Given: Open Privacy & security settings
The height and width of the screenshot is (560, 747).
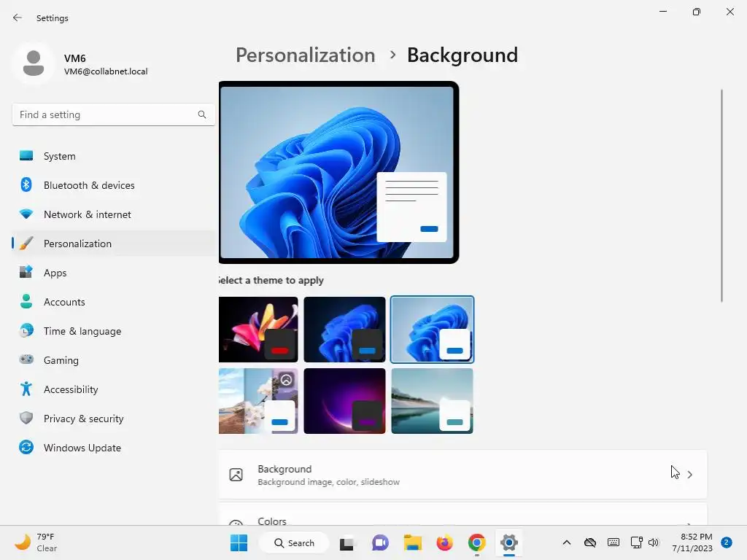Looking at the screenshot, I should (113, 419).
